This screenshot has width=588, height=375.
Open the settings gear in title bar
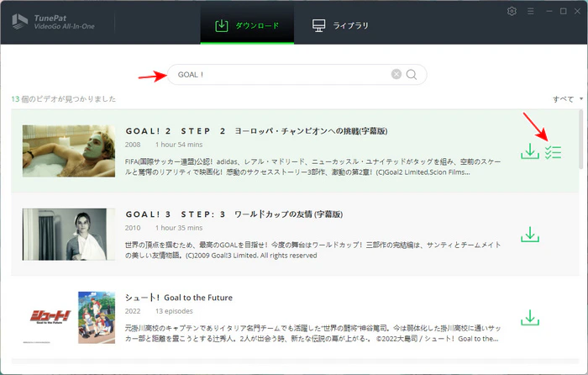[x=512, y=11]
